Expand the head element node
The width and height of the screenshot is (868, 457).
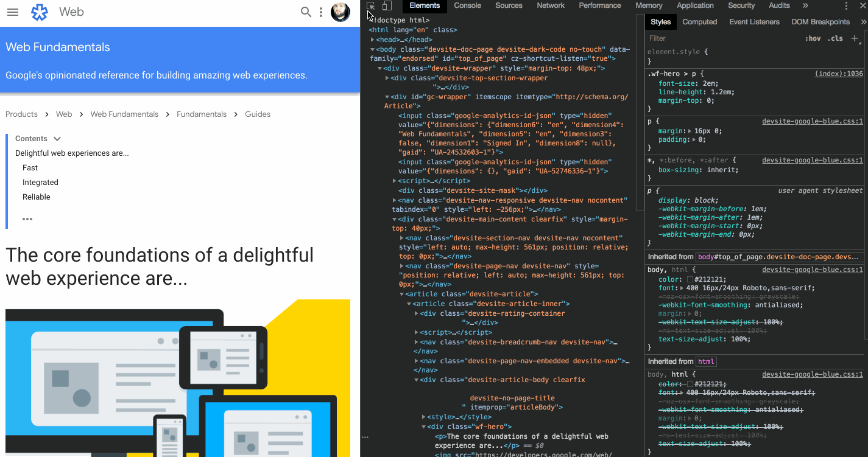click(x=373, y=40)
